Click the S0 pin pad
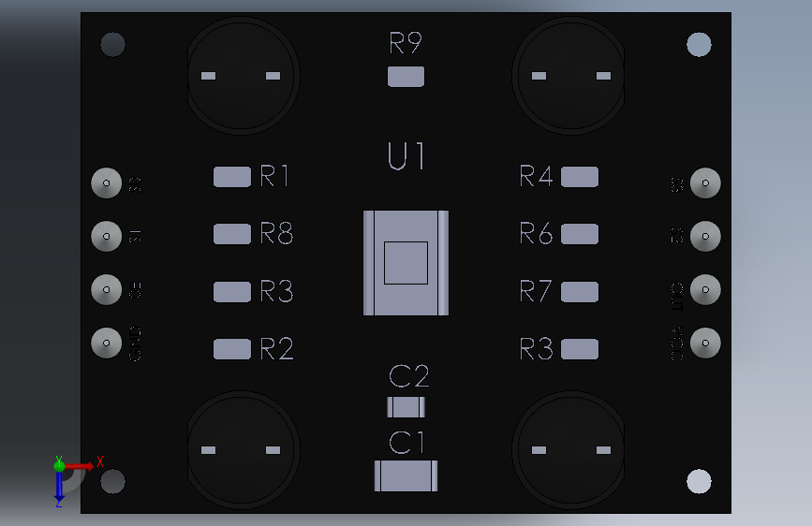The image size is (812, 526). pyautogui.click(x=106, y=183)
